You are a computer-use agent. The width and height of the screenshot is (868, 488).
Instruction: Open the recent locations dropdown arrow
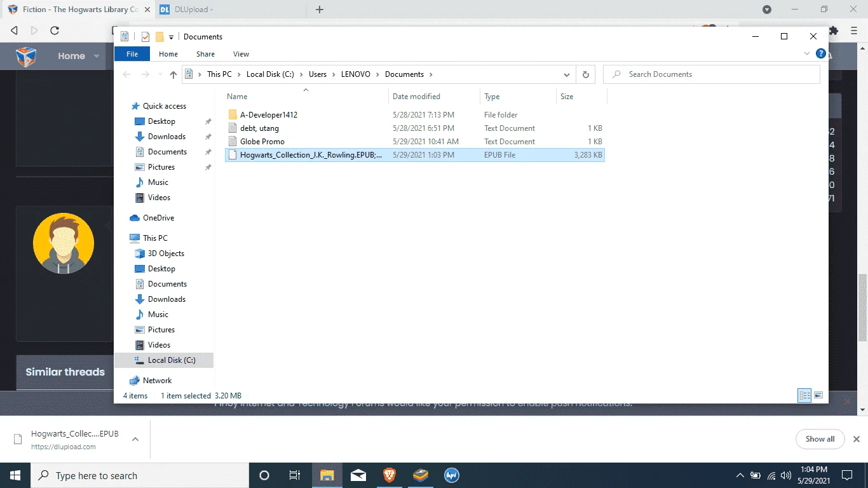click(x=159, y=74)
